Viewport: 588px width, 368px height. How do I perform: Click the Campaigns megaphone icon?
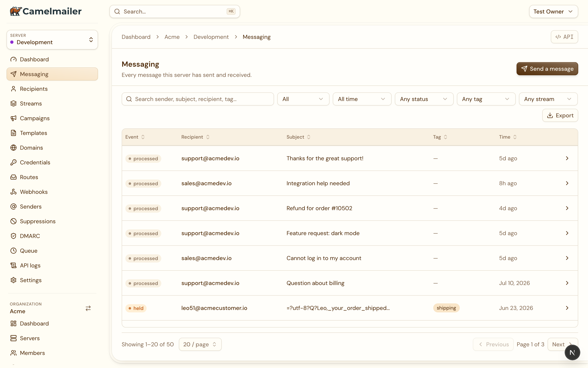click(13, 118)
